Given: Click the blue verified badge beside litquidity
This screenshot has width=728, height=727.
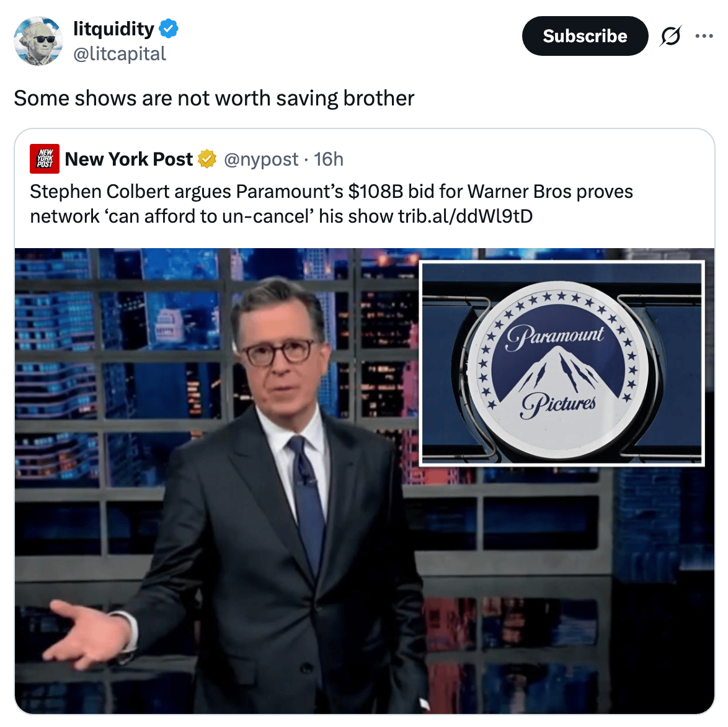Looking at the screenshot, I should pyautogui.click(x=169, y=29).
